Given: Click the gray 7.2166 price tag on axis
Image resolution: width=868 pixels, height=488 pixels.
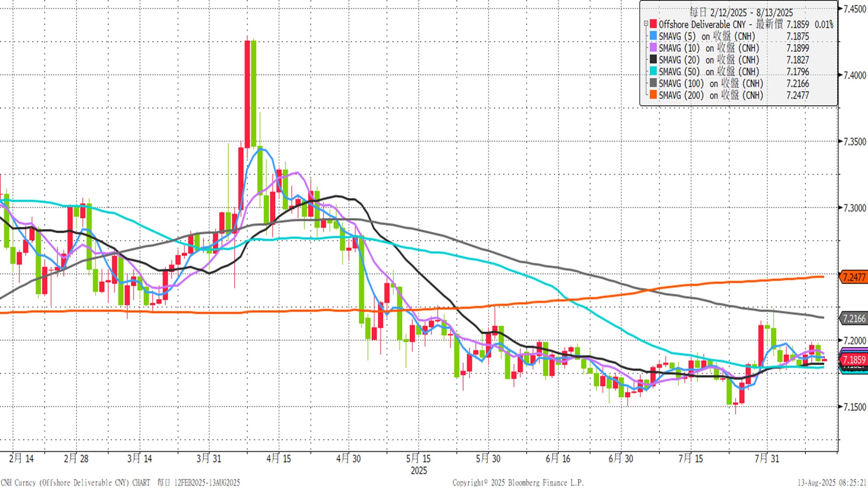Looking at the screenshot, I should pyautogui.click(x=854, y=318).
